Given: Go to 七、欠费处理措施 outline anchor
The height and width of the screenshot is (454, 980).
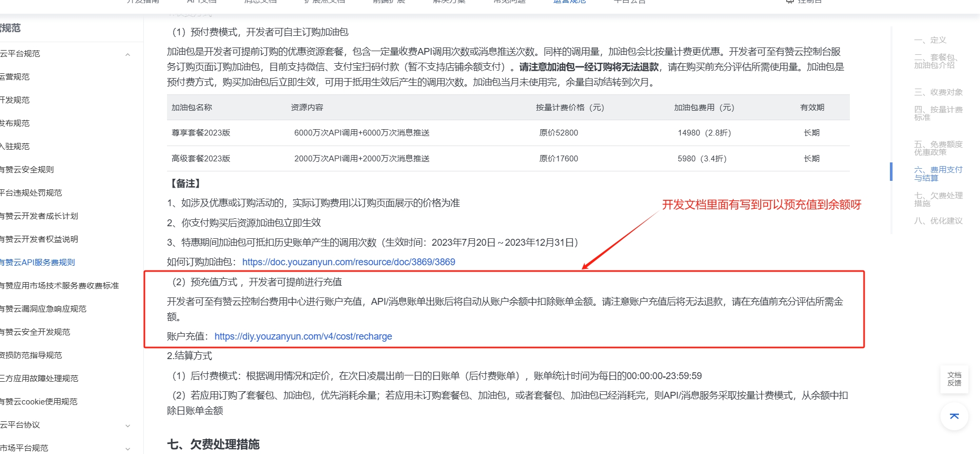Looking at the screenshot, I should (938, 199).
